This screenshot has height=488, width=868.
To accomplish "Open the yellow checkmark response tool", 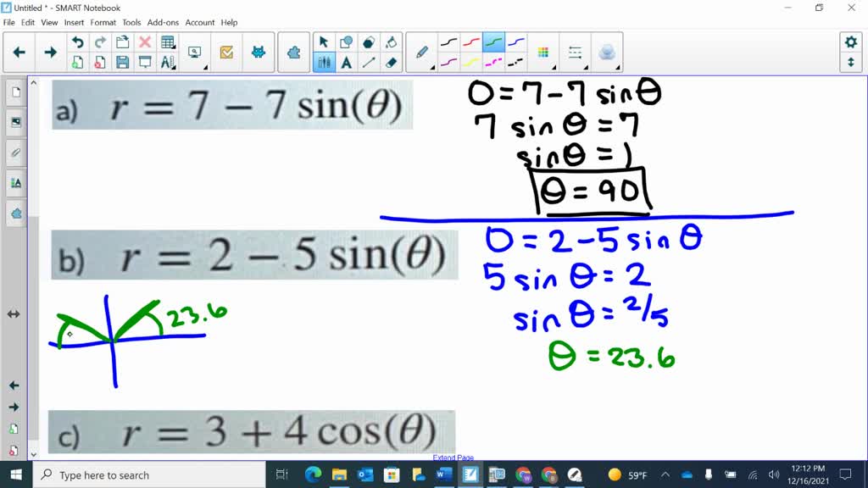I will 226,52.
